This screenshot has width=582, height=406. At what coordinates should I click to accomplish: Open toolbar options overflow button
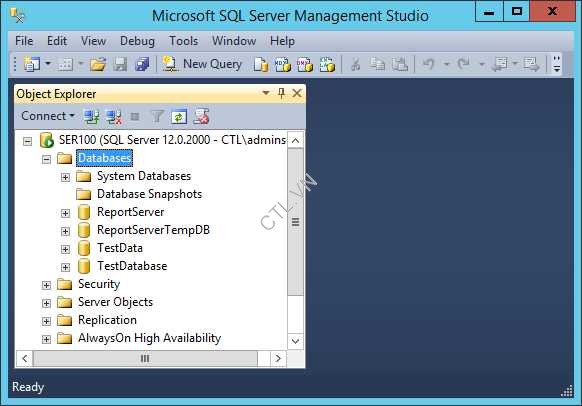click(x=557, y=64)
